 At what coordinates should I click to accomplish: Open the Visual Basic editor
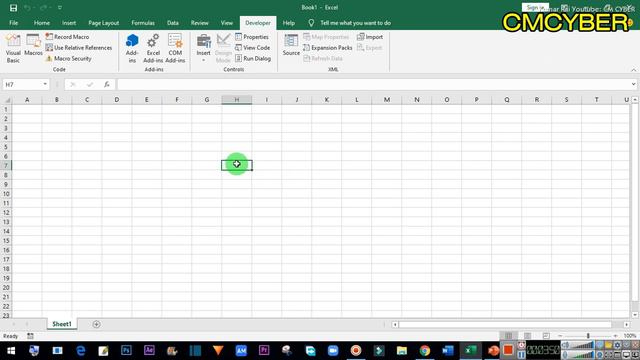(13, 49)
